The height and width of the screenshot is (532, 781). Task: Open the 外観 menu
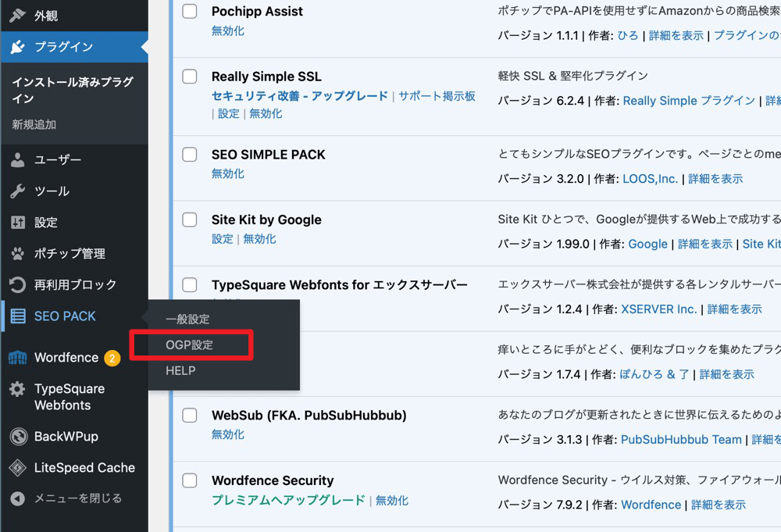pos(74,16)
